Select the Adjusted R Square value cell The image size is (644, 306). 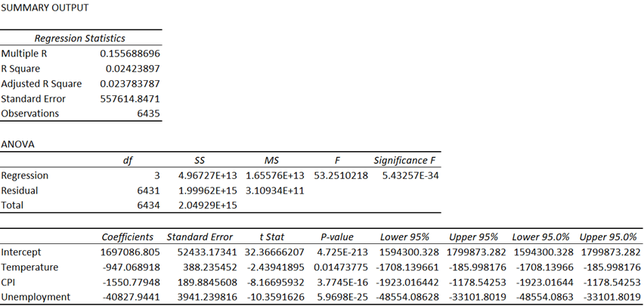point(130,84)
